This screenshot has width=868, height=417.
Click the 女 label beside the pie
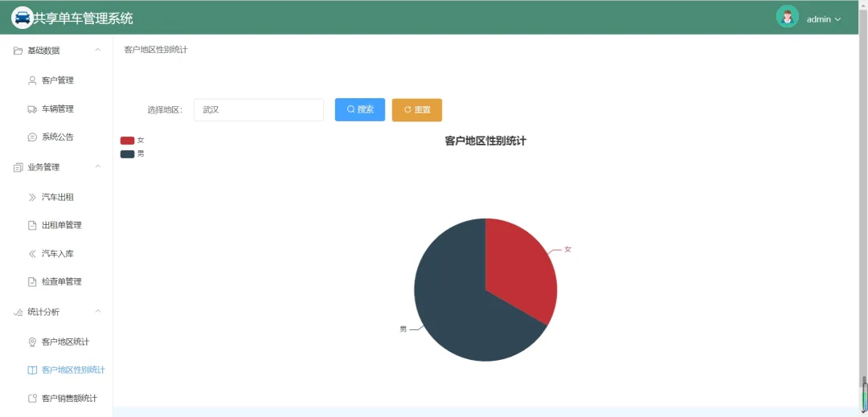[x=567, y=249]
